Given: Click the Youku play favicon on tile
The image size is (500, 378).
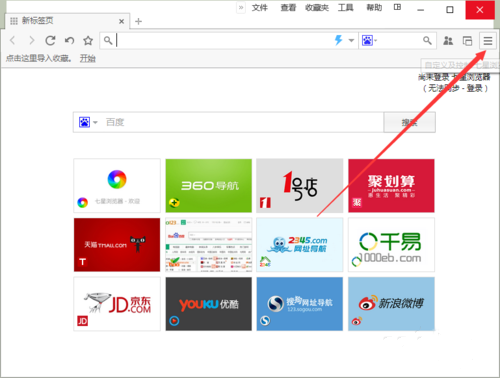Looking at the screenshot, I should [x=174, y=321].
